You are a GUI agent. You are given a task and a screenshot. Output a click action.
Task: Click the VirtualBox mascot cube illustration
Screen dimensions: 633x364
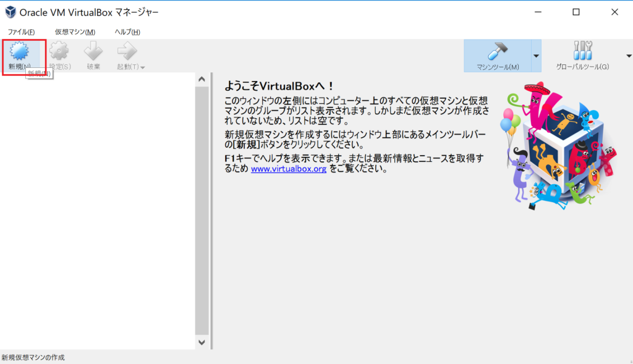point(559,146)
